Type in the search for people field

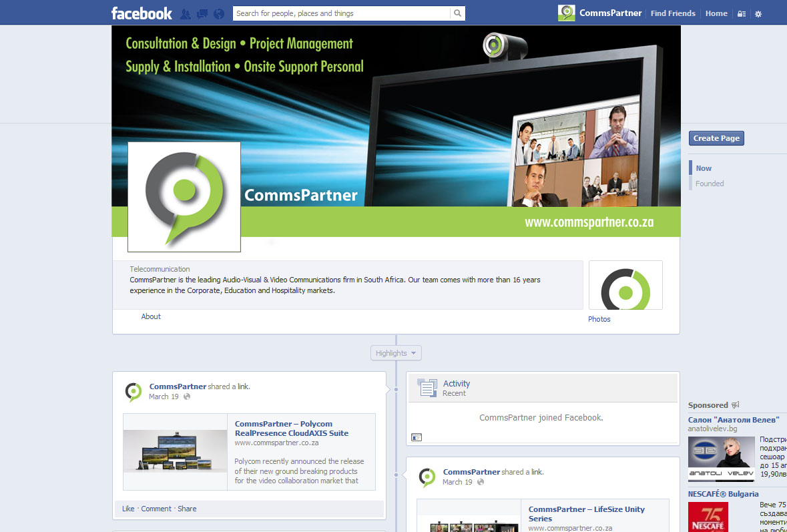(x=342, y=13)
